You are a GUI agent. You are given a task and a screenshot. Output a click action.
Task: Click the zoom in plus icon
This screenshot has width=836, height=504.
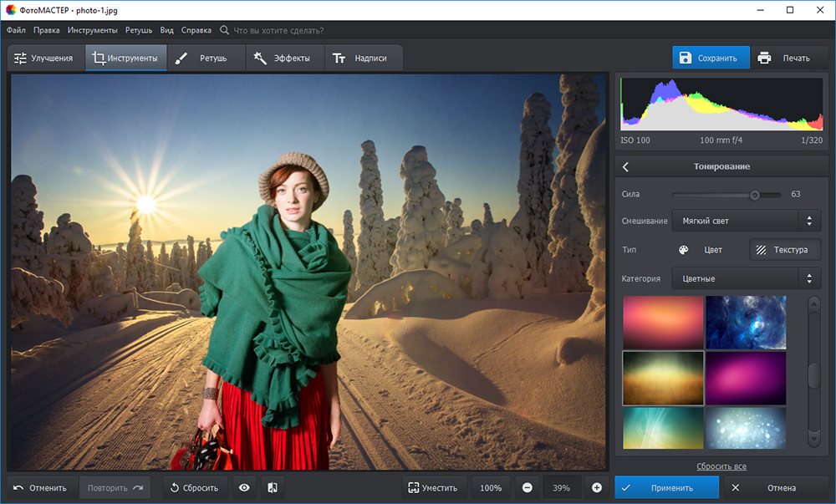tap(597, 487)
